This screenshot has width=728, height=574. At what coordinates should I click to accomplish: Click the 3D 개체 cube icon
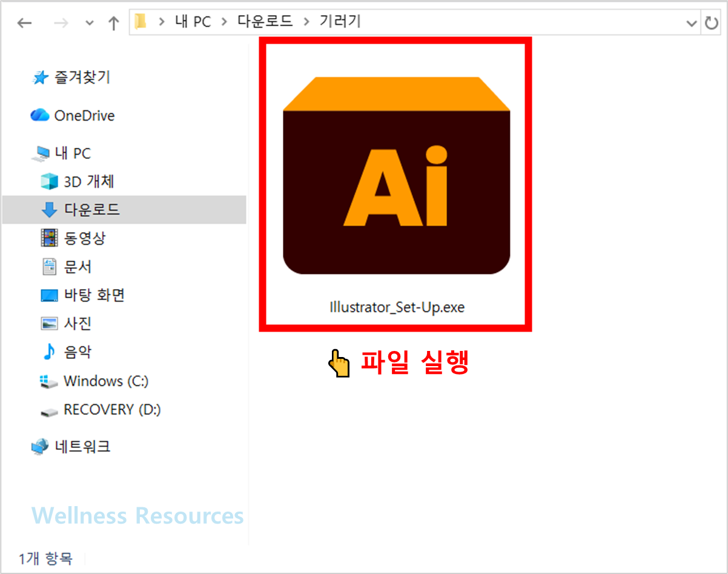tap(49, 181)
